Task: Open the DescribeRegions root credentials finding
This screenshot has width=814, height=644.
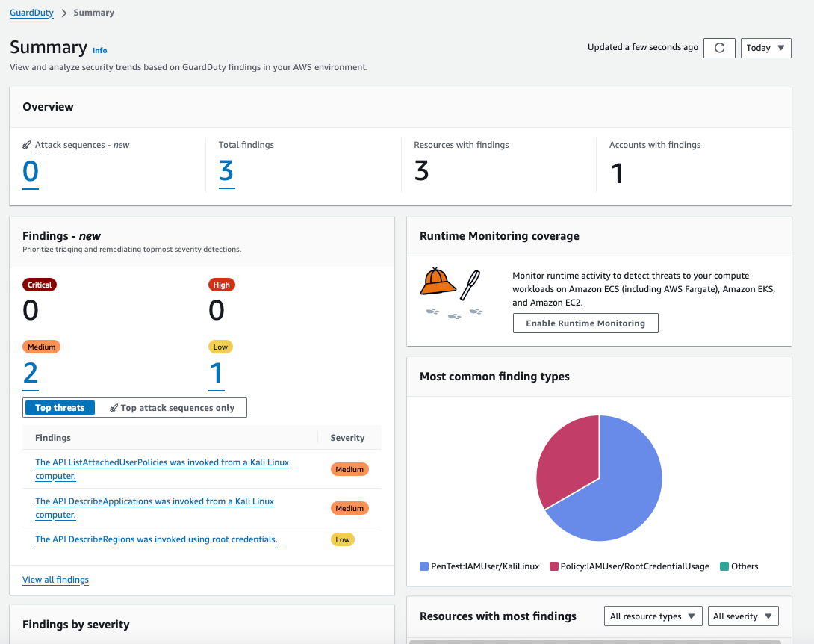Action: (x=156, y=539)
